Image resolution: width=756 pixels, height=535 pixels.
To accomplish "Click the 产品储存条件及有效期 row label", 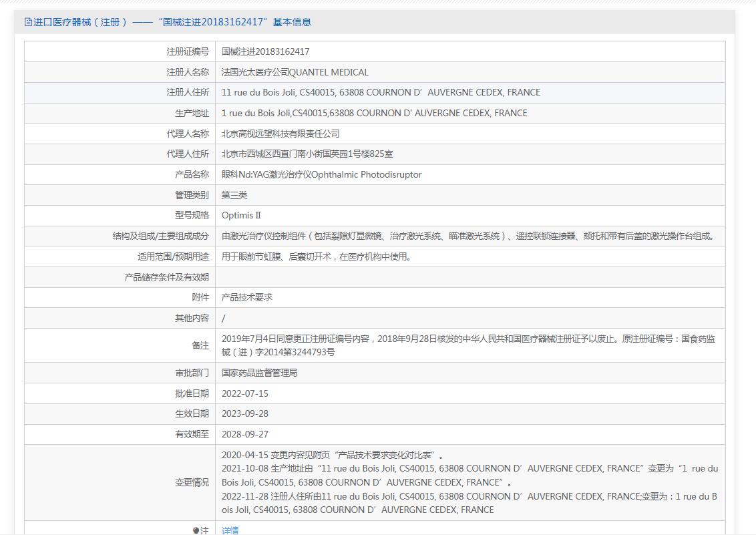I will [167, 278].
